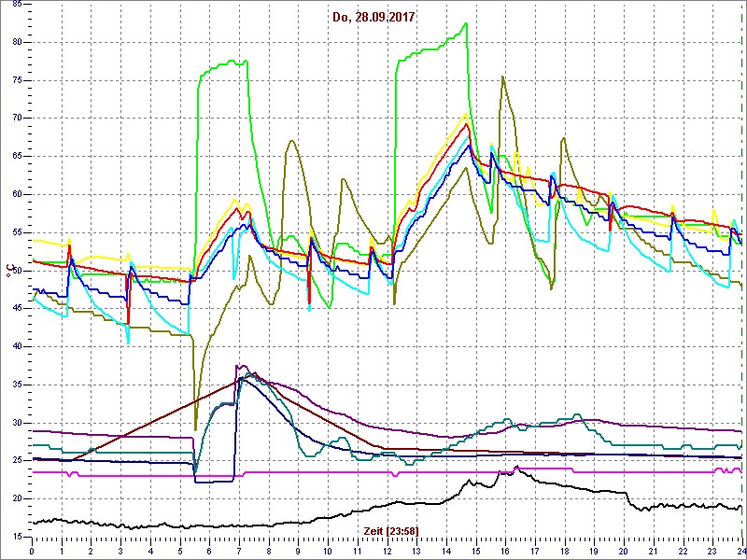The image size is (747, 560).
Task: Click hour 13 on the time axis
Action: tap(416, 551)
